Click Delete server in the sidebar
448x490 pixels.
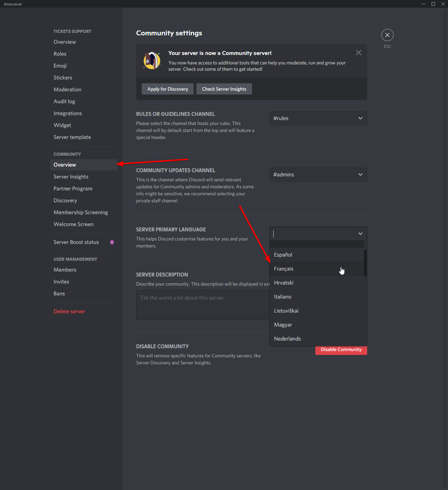69,311
